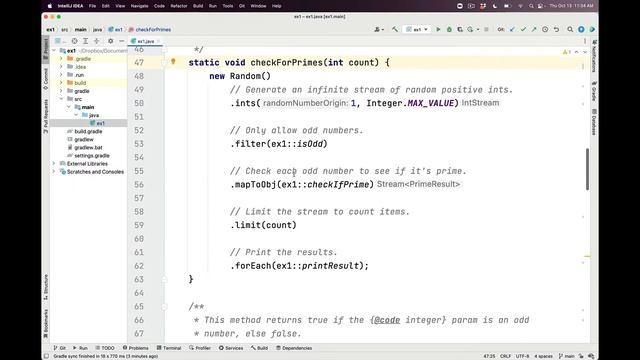Start debugging with the bug icon
640x360 pixels.
(449, 29)
